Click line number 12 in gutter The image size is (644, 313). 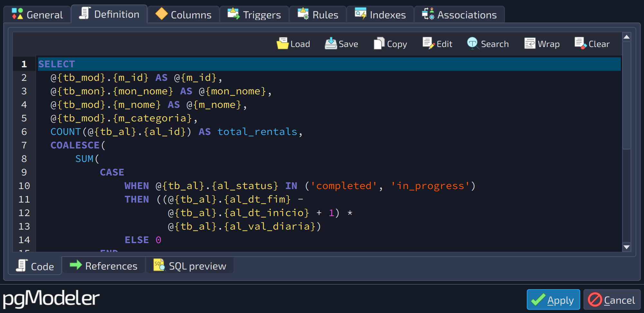tap(24, 213)
